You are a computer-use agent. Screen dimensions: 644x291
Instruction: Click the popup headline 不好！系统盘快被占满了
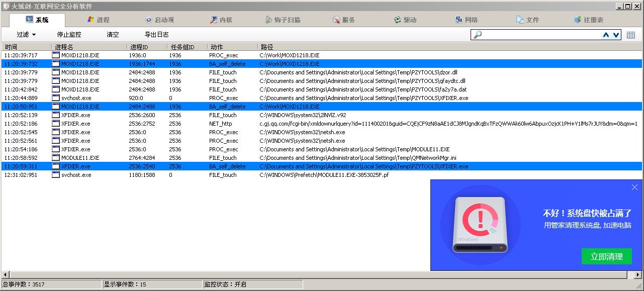click(586, 214)
